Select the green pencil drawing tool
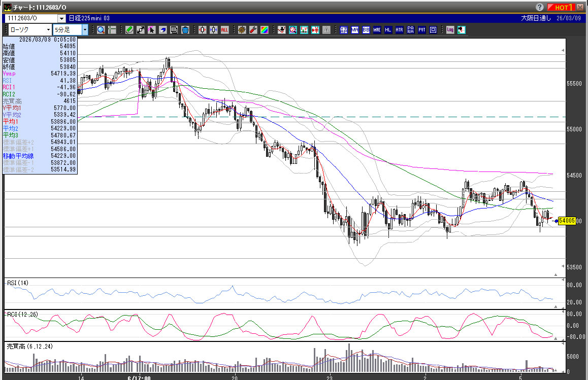Image resolution: width=588 pixels, height=380 pixels. click(129, 30)
